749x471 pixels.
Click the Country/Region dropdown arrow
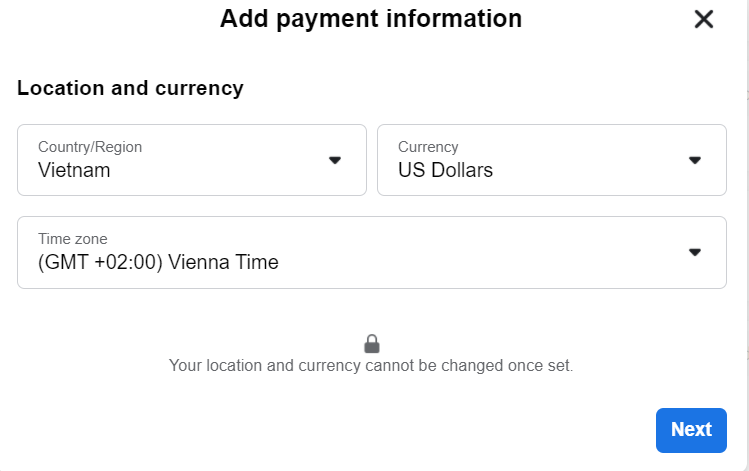pos(335,160)
